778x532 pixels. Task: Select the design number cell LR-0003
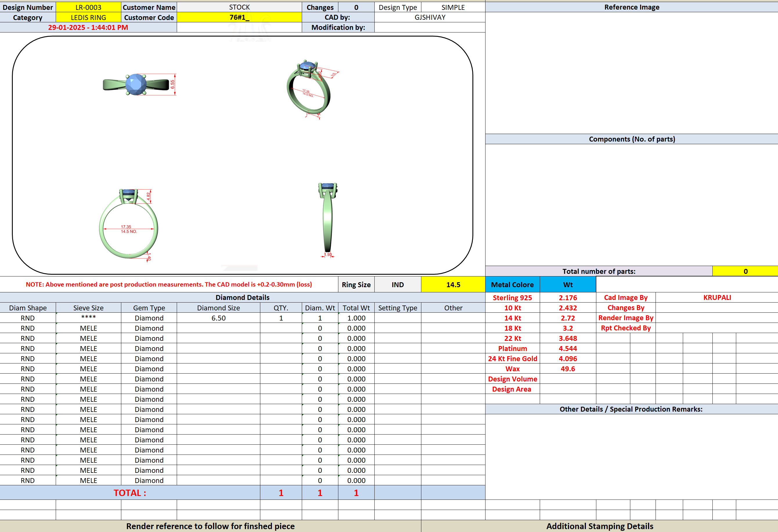click(89, 7)
